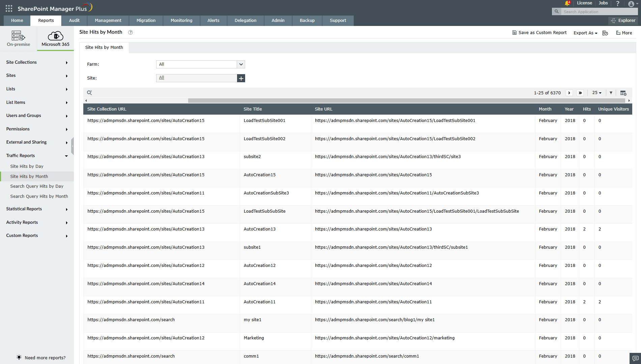Sort by the Hits column header
The width and height of the screenshot is (641, 364).
pyautogui.click(x=587, y=109)
